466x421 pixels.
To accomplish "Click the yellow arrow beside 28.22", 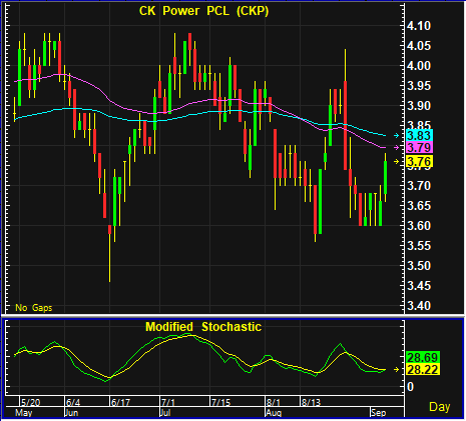I will (396, 370).
